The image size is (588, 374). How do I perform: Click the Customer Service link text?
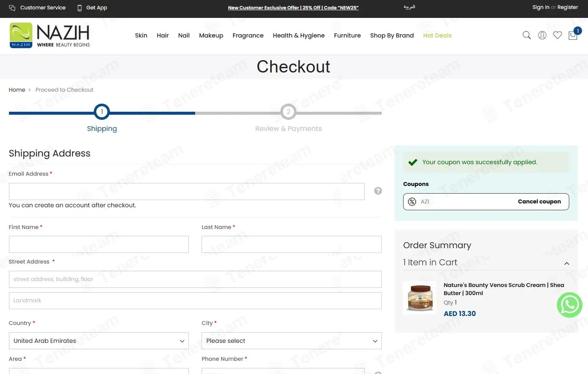(x=43, y=8)
